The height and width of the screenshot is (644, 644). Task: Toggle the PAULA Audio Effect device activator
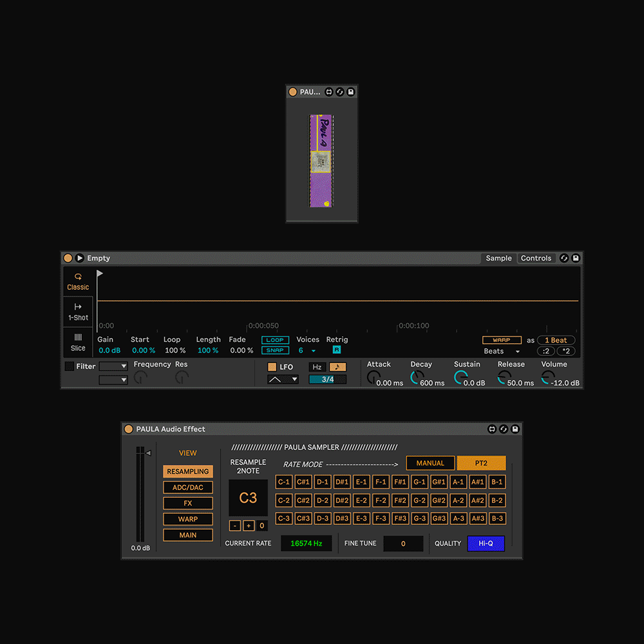click(128, 430)
